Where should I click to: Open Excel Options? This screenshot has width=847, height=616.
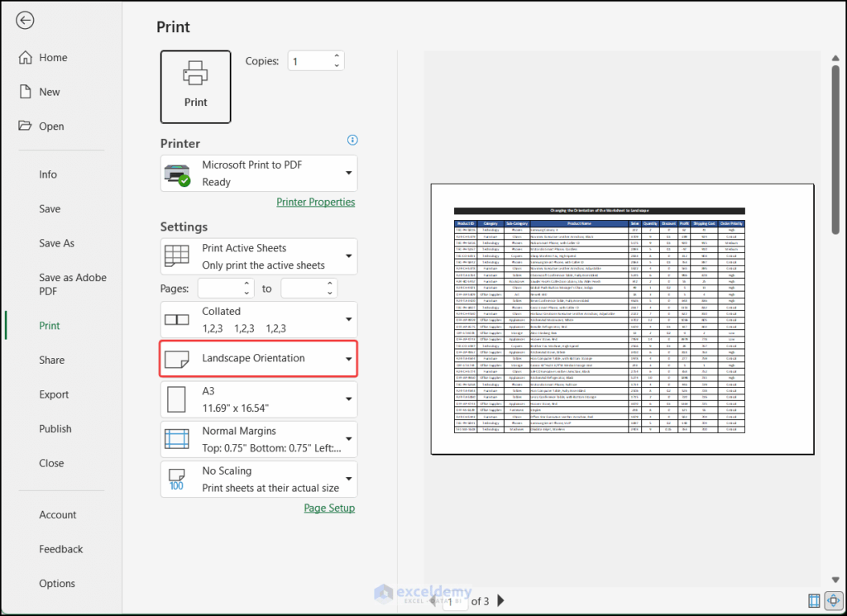tap(57, 584)
